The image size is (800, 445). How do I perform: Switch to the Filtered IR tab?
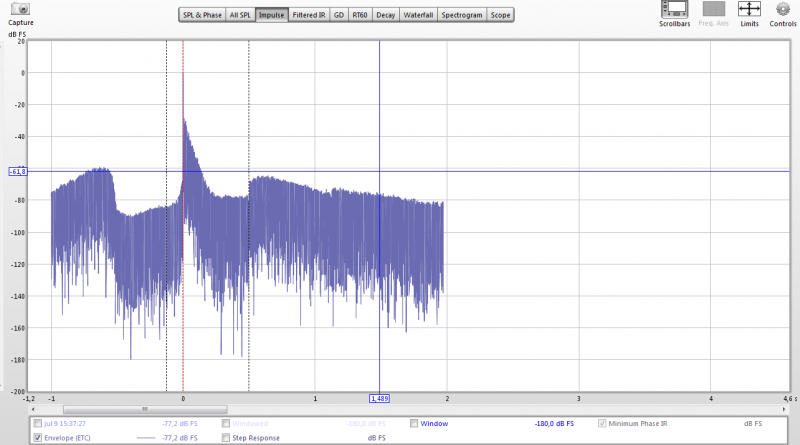(x=308, y=16)
